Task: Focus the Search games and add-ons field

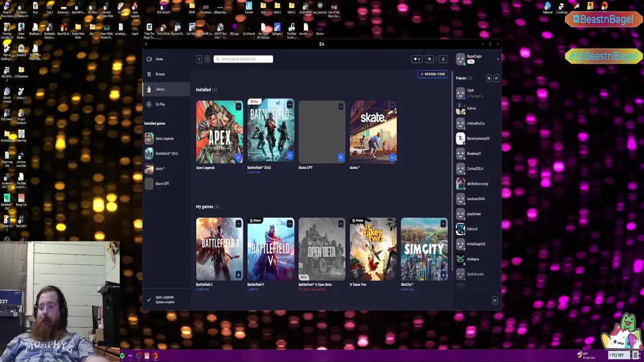Action: (x=243, y=59)
